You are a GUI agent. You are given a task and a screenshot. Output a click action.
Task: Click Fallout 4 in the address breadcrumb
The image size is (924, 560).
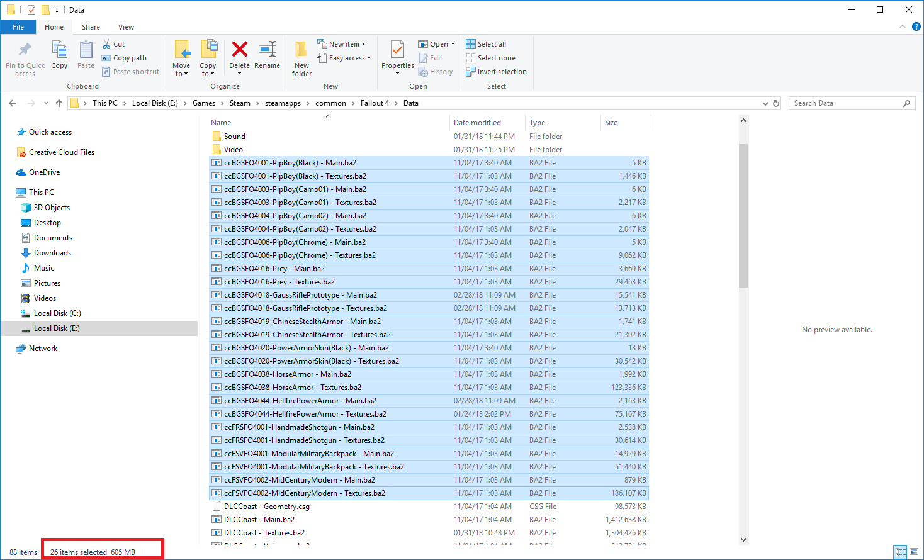375,103
